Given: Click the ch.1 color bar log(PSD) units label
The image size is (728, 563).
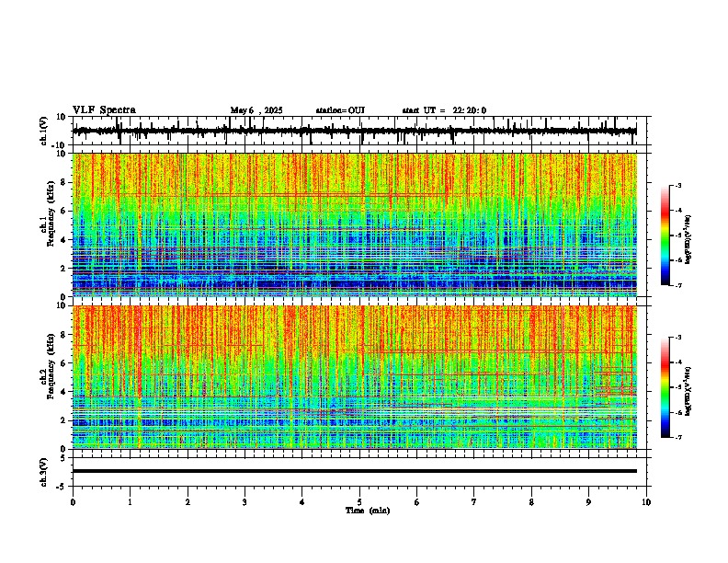Looking at the screenshot, I should tap(688, 240).
